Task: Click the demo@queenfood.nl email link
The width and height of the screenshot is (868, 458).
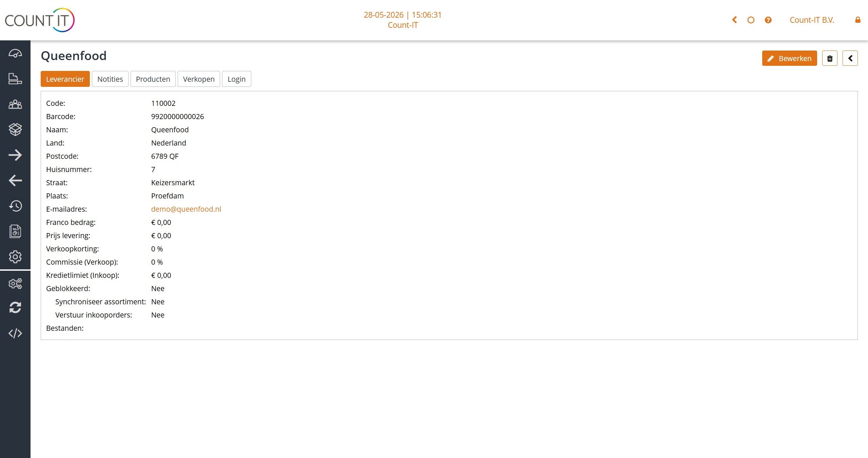Action: (186, 209)
